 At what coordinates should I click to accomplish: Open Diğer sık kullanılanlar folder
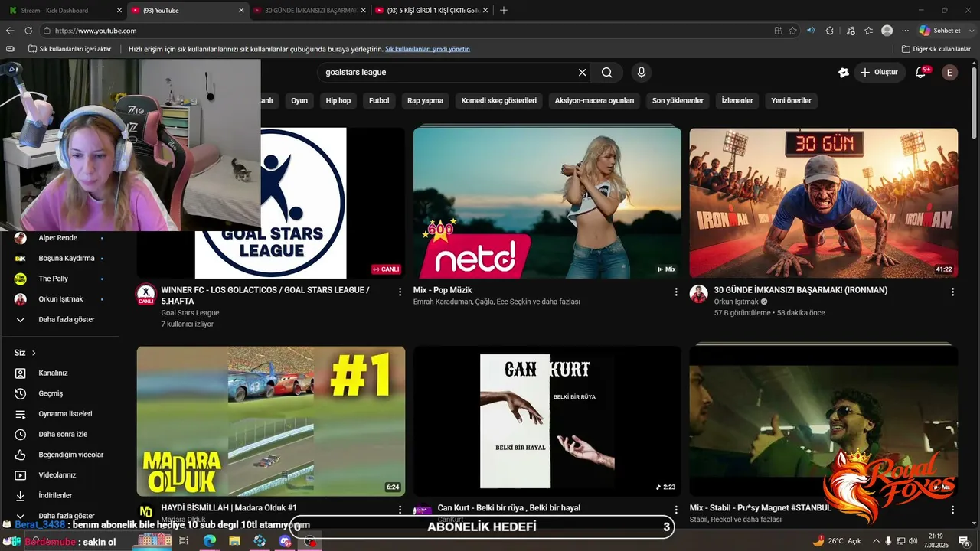tap(936, 49)
